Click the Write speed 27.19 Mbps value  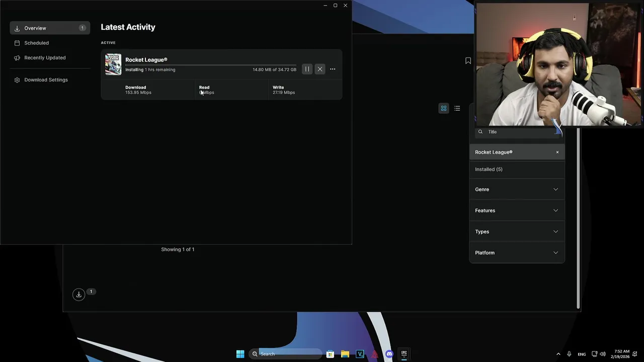pos(284,93)
